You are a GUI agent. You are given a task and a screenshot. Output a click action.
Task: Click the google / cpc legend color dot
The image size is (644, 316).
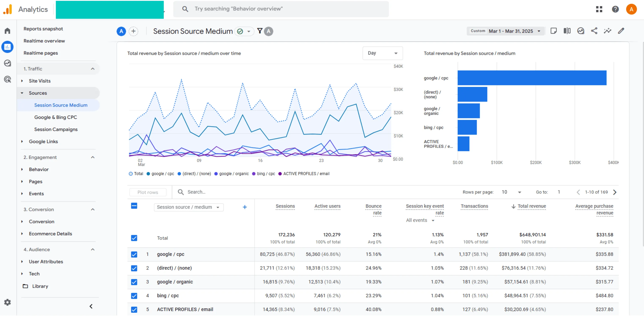(148, 174)
